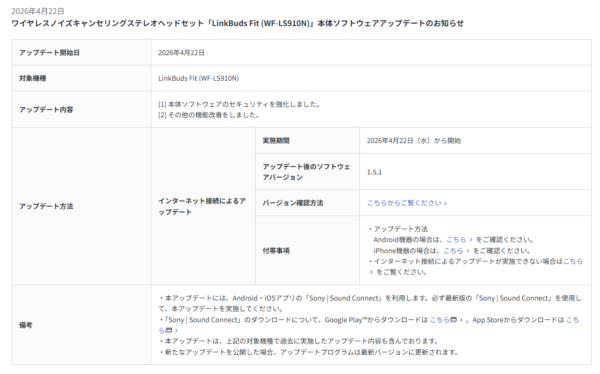Click the [1] security enhancement line
The height and width of the screenshot is (374, 600).
[239, 104]
